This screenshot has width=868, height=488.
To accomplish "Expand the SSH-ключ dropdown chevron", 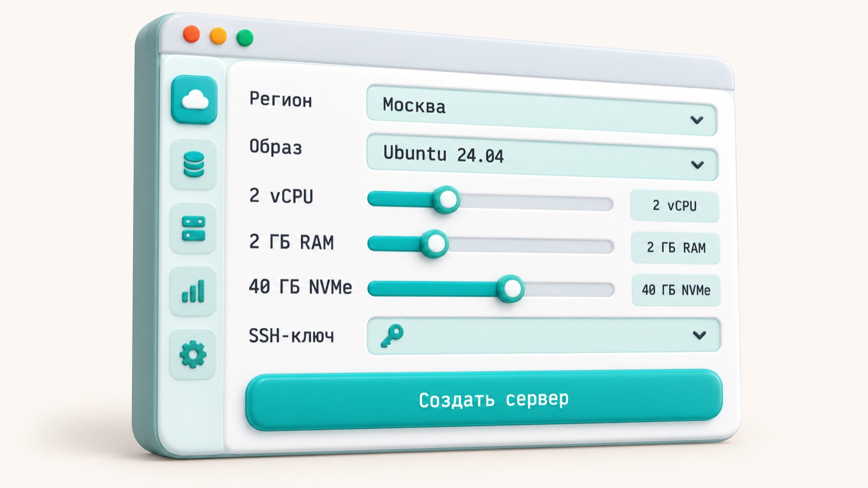I will coord(699,336).
